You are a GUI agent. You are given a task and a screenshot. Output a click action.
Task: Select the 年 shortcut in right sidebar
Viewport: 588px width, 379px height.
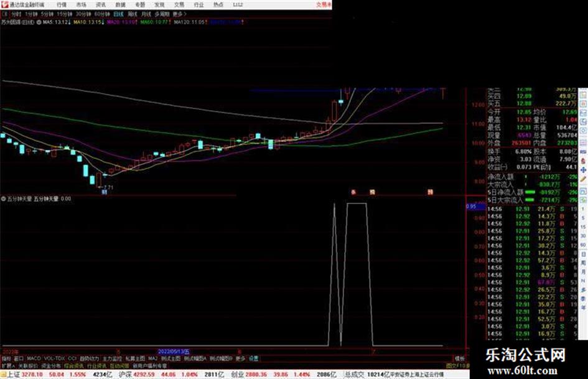coord(583,307)
